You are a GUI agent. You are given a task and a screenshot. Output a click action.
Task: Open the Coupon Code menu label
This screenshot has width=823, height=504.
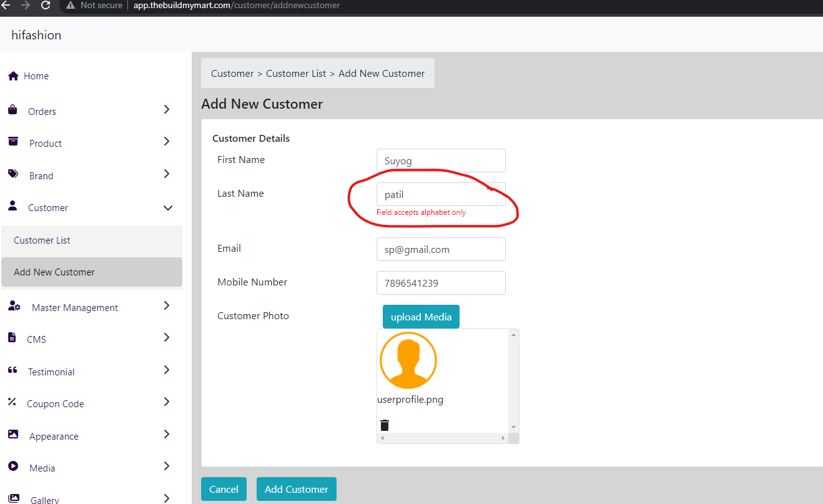(55, 404)
